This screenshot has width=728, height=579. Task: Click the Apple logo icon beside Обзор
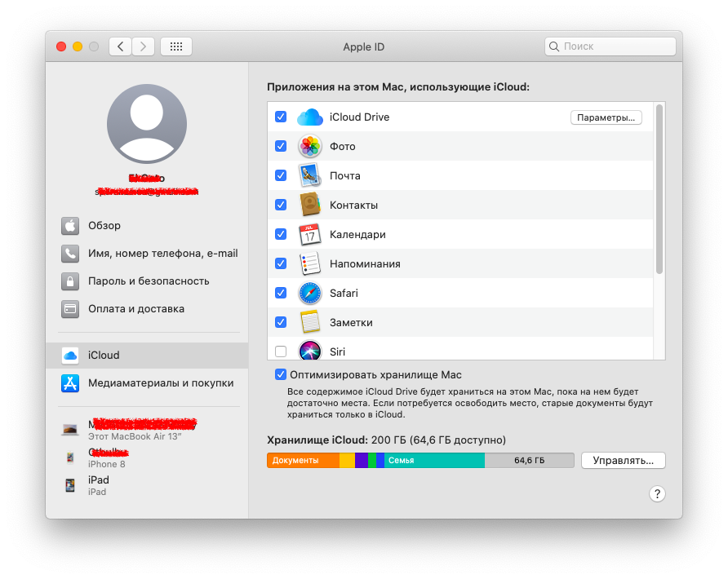[x=70, y=225]
